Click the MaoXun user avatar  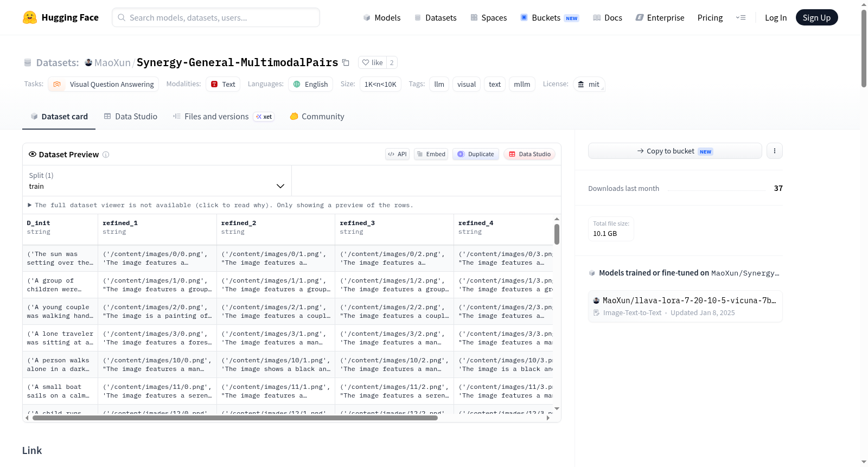click(x=88, y=62)
